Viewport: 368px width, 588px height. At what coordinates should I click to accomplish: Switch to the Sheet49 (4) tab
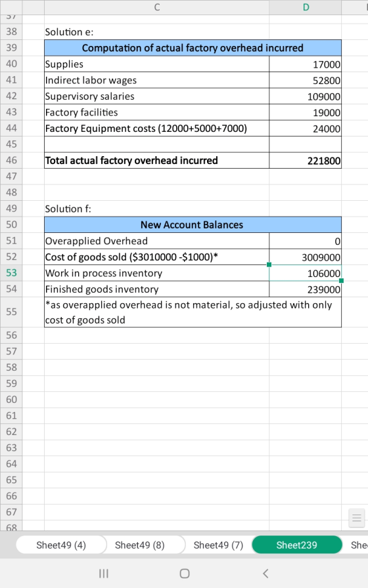tap(61, 545)
